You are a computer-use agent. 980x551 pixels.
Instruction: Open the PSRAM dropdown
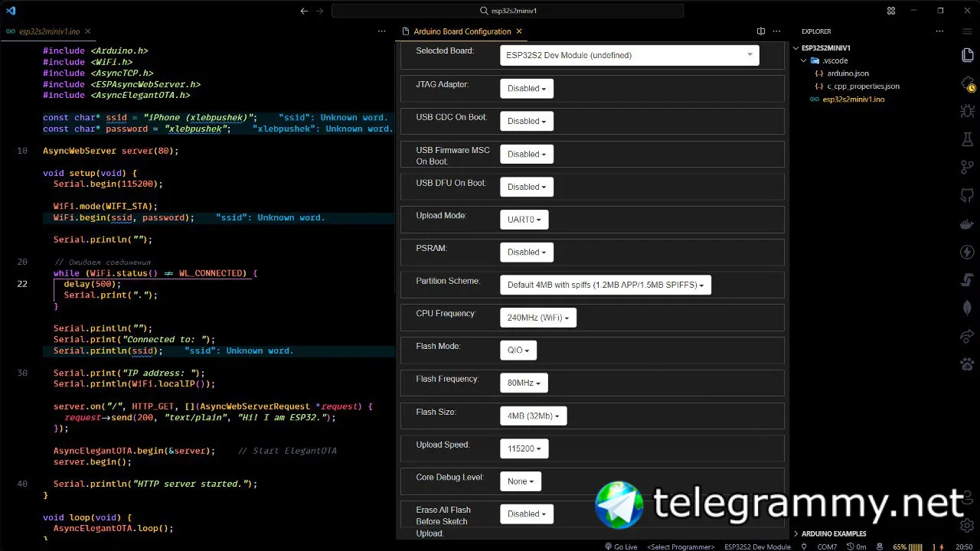(527, 252)
